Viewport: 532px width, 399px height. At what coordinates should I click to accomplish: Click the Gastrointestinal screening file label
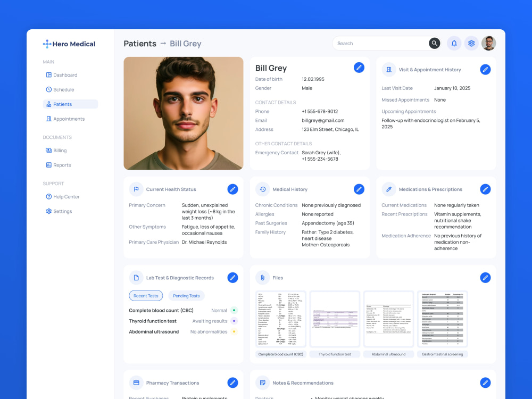point(443,354)
